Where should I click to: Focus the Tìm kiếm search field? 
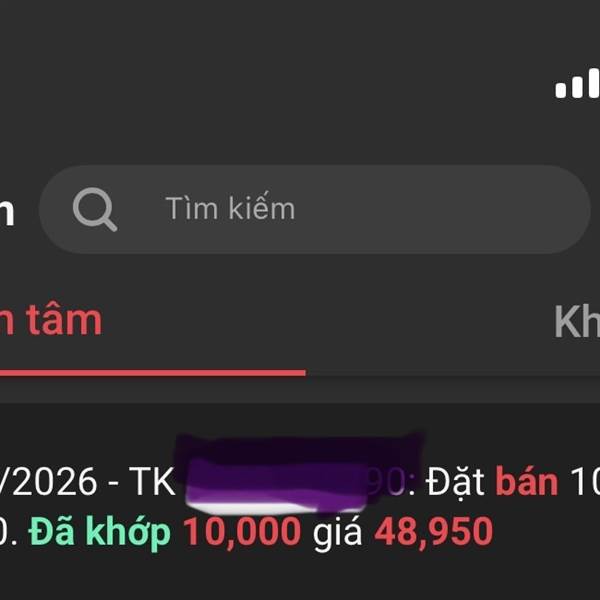click(315, 209)
